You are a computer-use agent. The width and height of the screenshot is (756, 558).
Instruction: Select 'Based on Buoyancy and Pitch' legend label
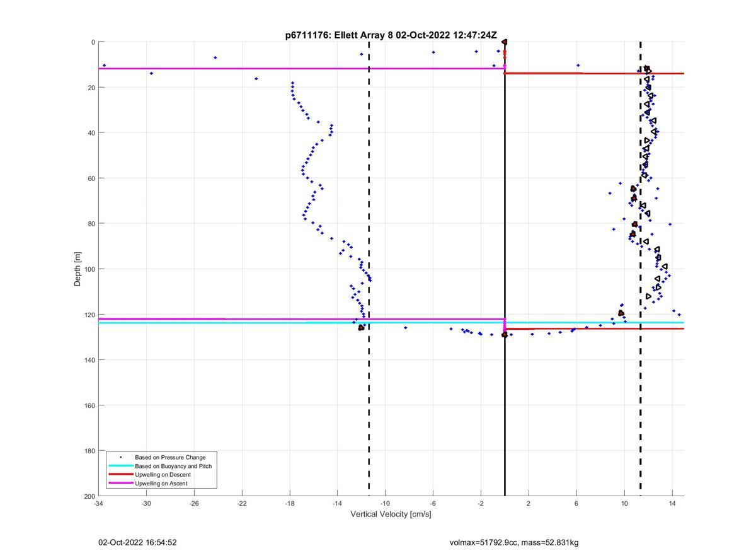pyautogui.click(x=173, y=466)
